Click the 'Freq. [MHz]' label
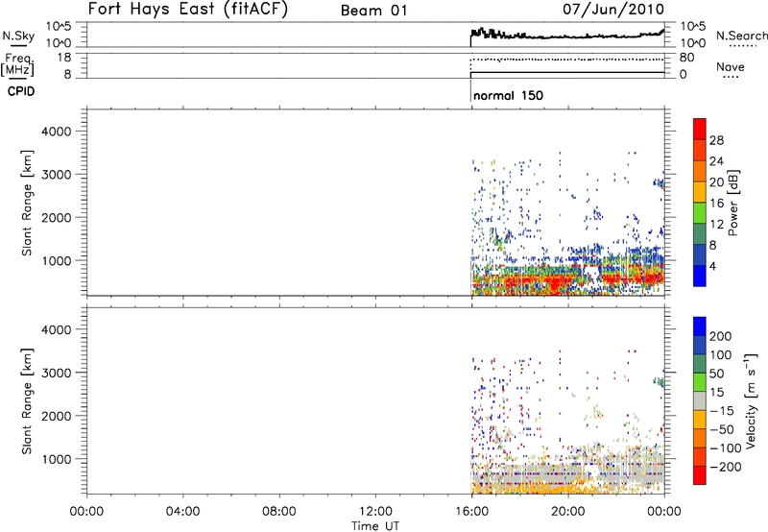Screen dimensions: 768x532 [x=17, y=64]
